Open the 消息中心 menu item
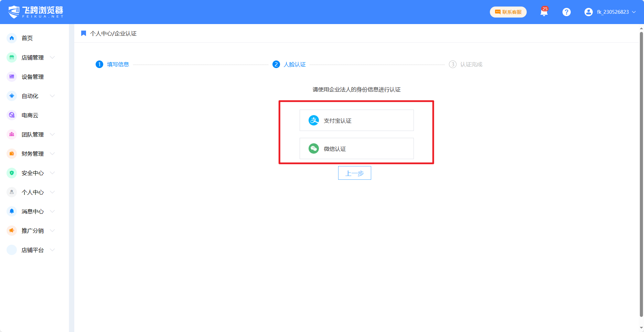This screenshot has width=644, height=332. [32, 211]
